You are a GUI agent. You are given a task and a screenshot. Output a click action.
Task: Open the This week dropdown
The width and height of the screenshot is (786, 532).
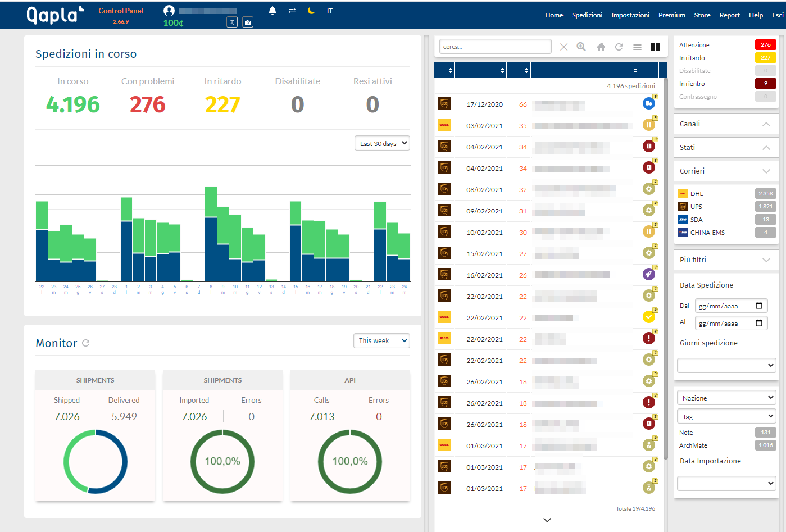(381, 340)
